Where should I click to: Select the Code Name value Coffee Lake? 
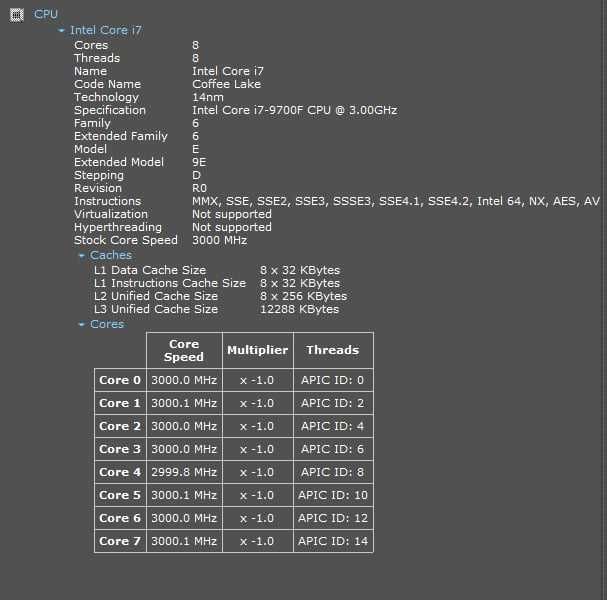coord(226,84)
